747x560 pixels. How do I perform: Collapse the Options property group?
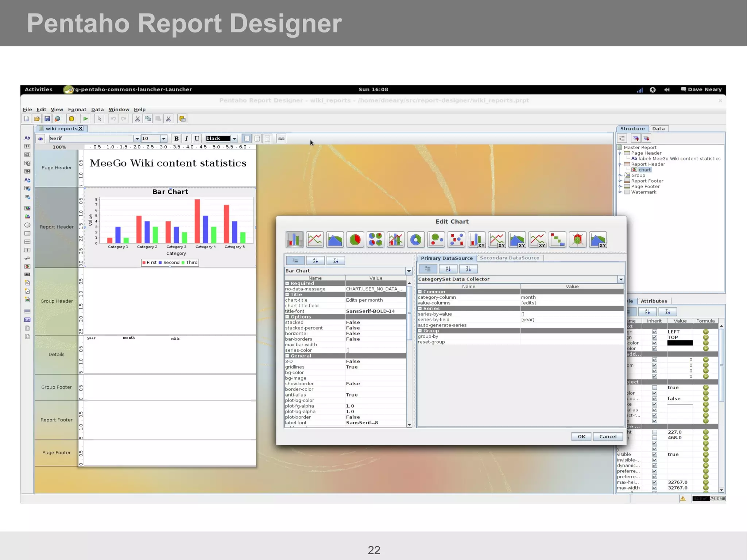(287, 317)
